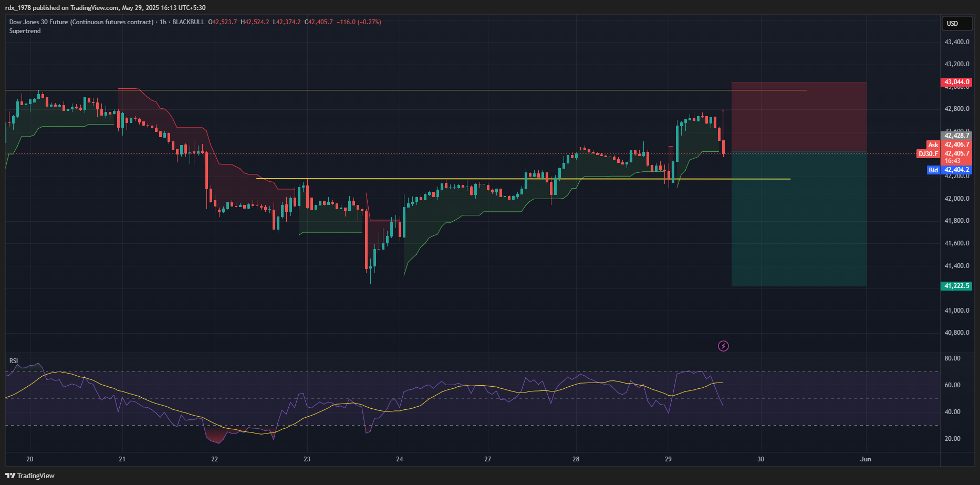Click date label 23 on time axis
This screenshot has width=980, height=485.
click(307, 459)
